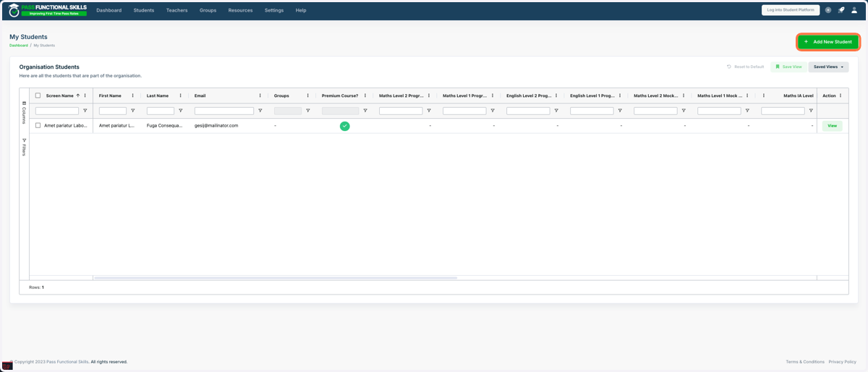Open Groups column menu dots
The image size is (868, 372).
(308, 96)
